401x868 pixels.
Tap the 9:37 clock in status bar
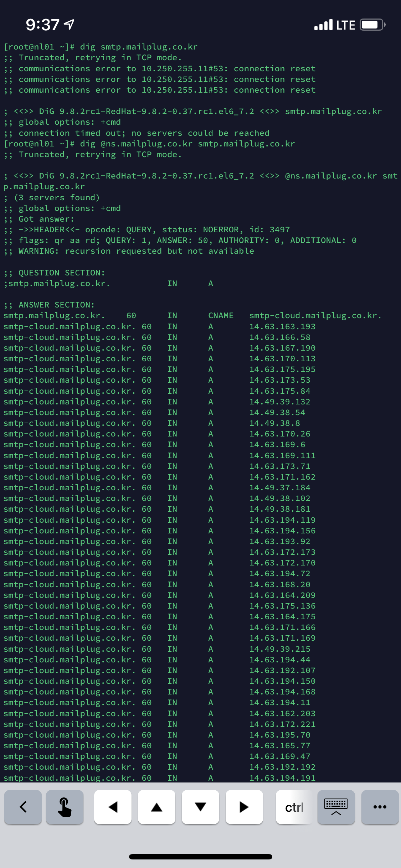(42, 25)
